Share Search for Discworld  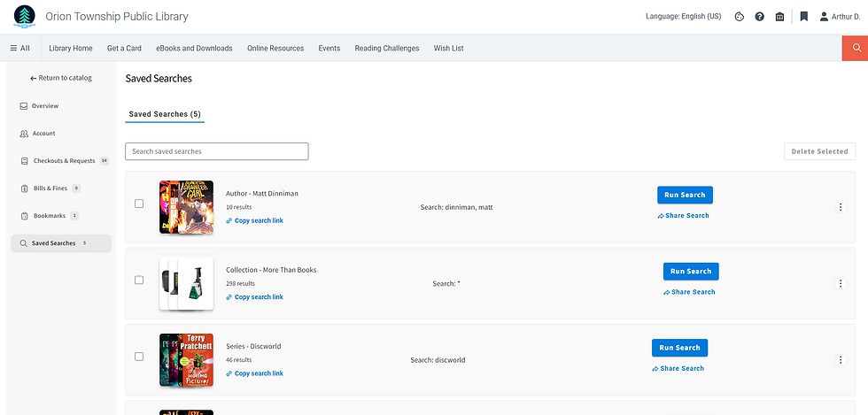coord(678,368)
